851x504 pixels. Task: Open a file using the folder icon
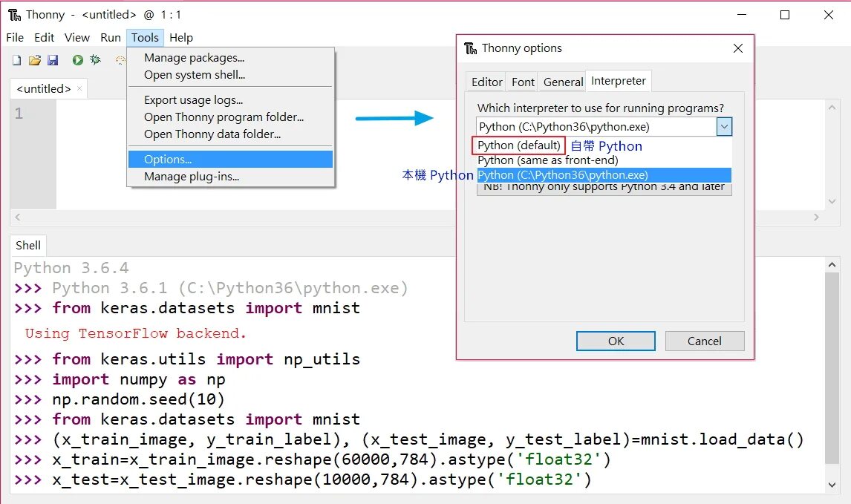coord(35,60)
